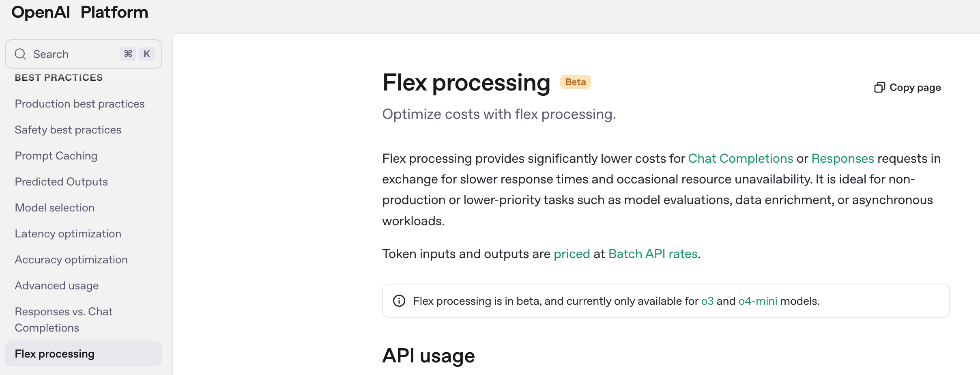Select Advanced usage in sidebar
This screenshot has width=980, height=375.
[x=57, y=286]
